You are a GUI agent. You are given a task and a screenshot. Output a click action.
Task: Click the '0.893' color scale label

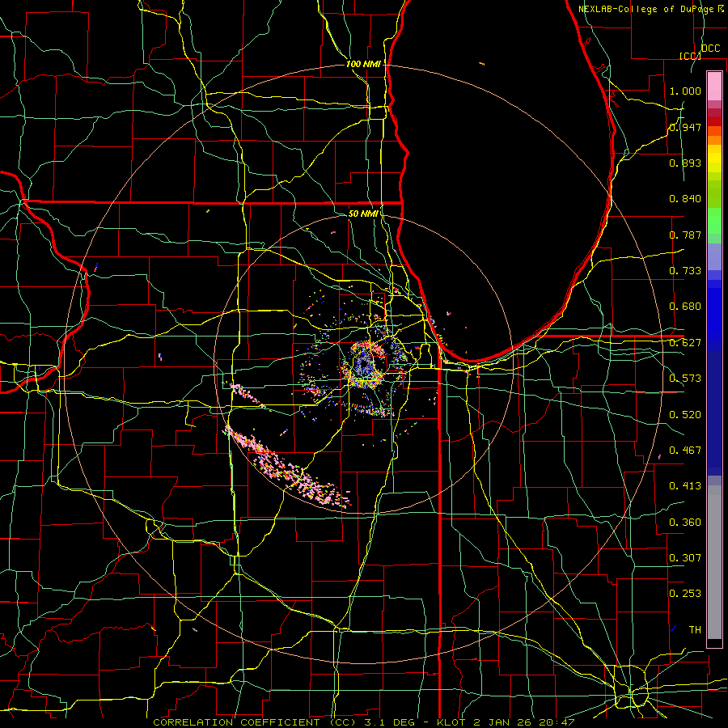tap(685, 163)
